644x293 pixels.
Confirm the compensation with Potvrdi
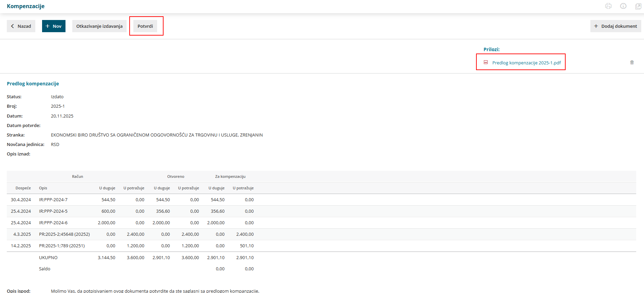click(145, 26)
